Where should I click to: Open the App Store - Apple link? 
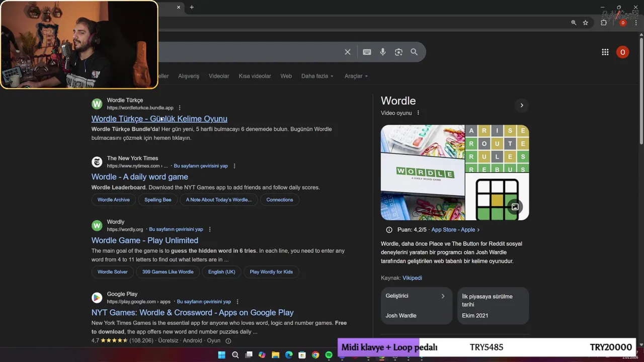coord(455,230)
